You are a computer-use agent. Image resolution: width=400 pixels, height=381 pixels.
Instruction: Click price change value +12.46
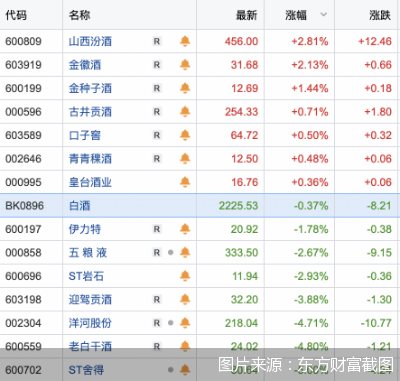(375, 41)
